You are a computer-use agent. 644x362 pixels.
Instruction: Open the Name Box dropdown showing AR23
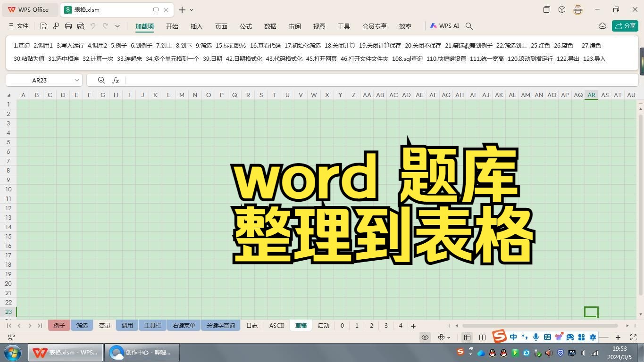point(76,80)
